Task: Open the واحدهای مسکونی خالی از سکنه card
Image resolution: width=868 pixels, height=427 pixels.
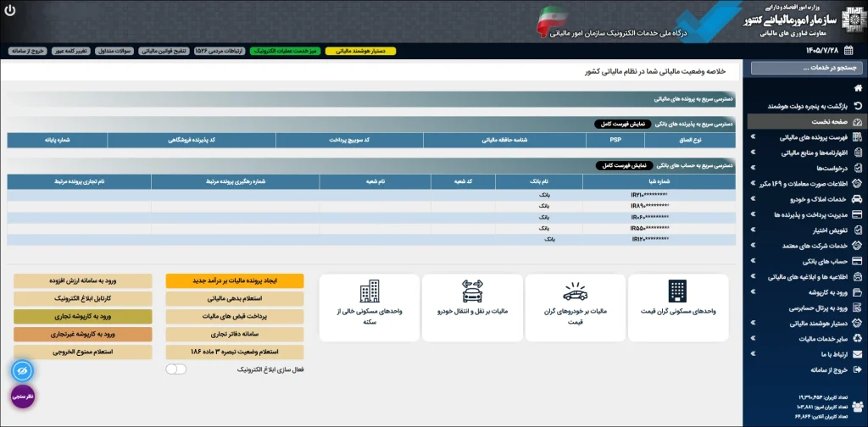Action: (x=370, y=308)
